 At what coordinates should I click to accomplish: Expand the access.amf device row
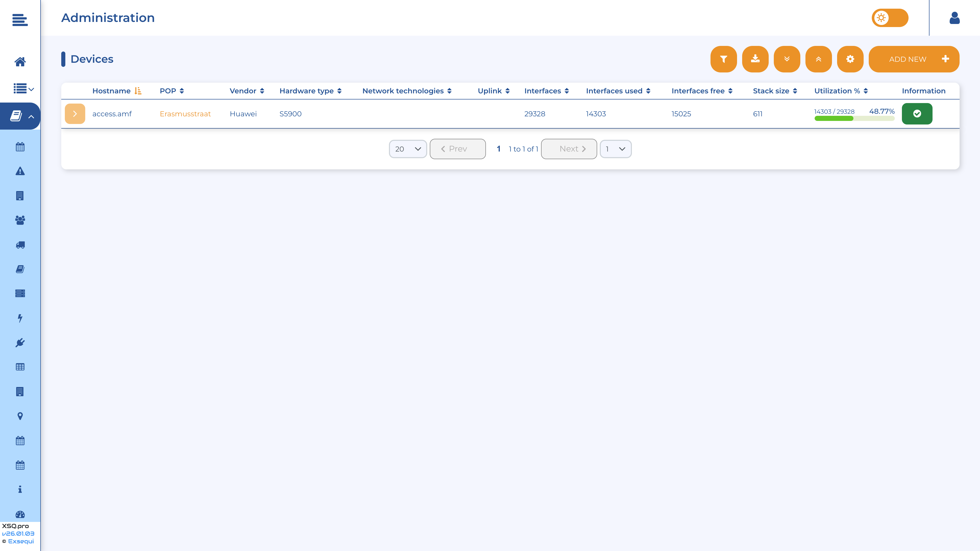(75, 113)
